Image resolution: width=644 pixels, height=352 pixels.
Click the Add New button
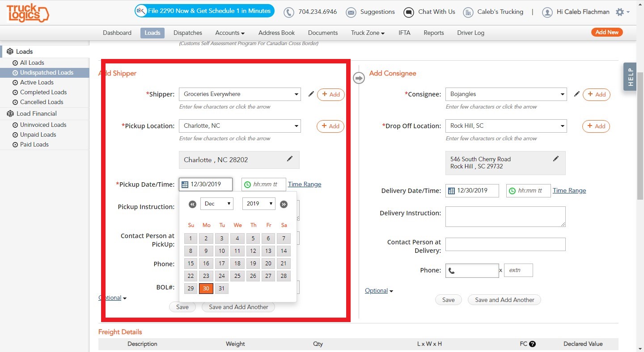tap(607, 32)
